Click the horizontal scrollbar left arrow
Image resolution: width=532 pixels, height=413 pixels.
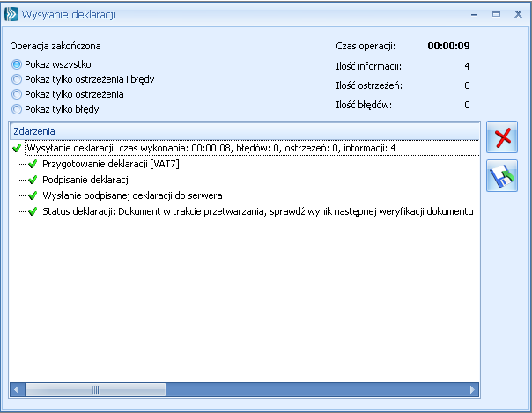[x=17, y=389]
